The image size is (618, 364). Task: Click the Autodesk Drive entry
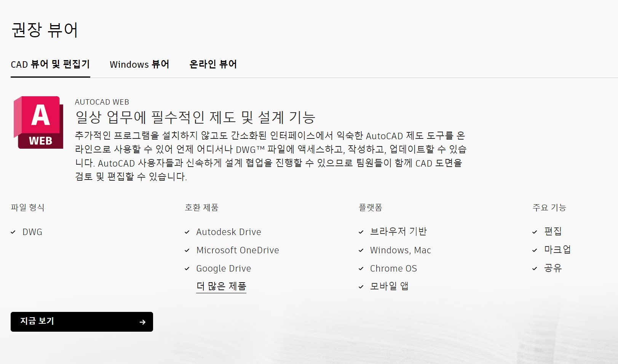[228, 232]
